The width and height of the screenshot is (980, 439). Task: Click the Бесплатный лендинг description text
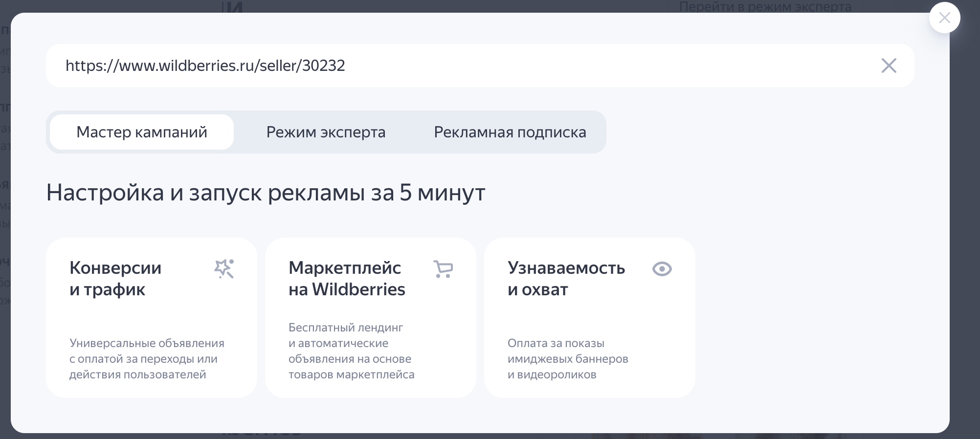tap(351, 351)
